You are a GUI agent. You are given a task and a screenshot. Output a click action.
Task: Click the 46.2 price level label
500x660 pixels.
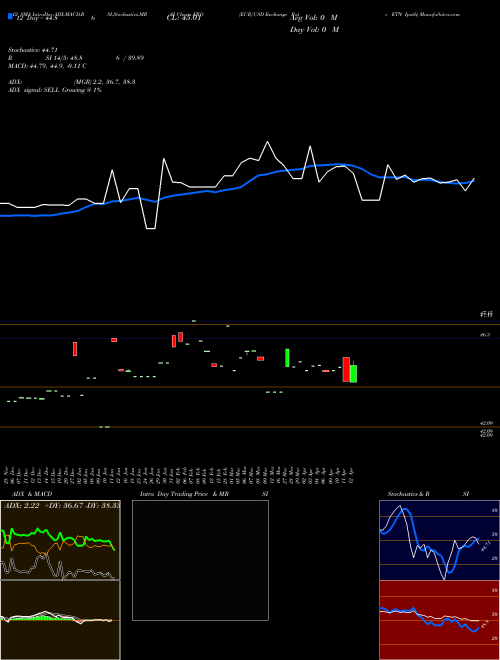(484, 335)
